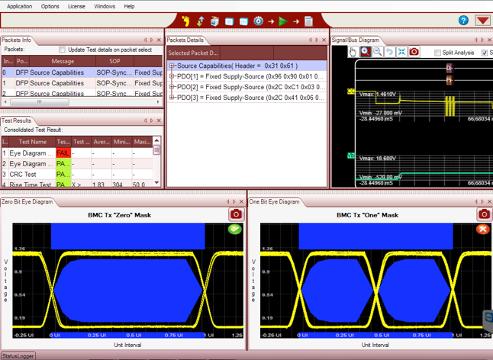Select the Rise Time Test row
The height and width of the screenshot is (360, 493).
coord(77,184)
